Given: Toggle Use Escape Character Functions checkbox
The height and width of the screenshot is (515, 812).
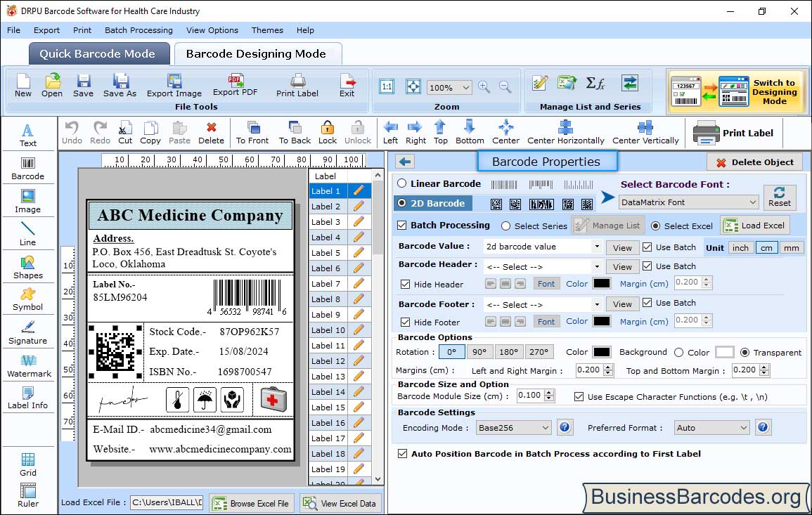Looking at the screenshot, I should click(x=579, y=397).
